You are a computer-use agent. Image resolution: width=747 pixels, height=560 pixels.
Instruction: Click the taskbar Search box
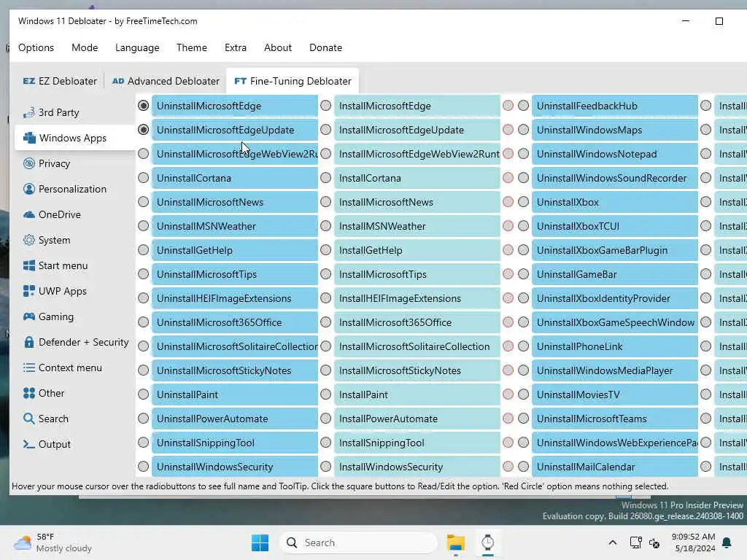[358, 542]
